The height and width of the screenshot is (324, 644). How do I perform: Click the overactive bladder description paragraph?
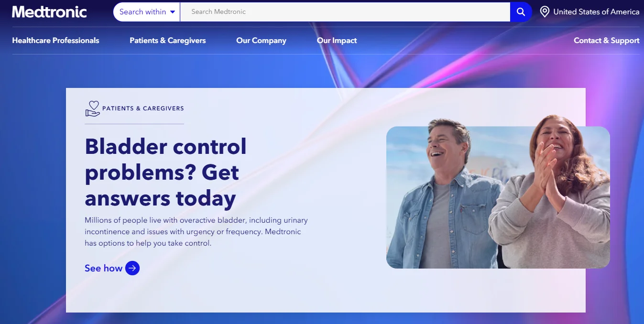(196, 232)
